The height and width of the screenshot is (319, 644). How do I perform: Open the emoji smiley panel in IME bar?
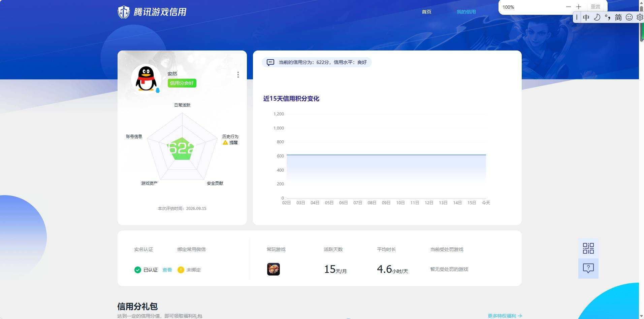(x=629, y=17)
